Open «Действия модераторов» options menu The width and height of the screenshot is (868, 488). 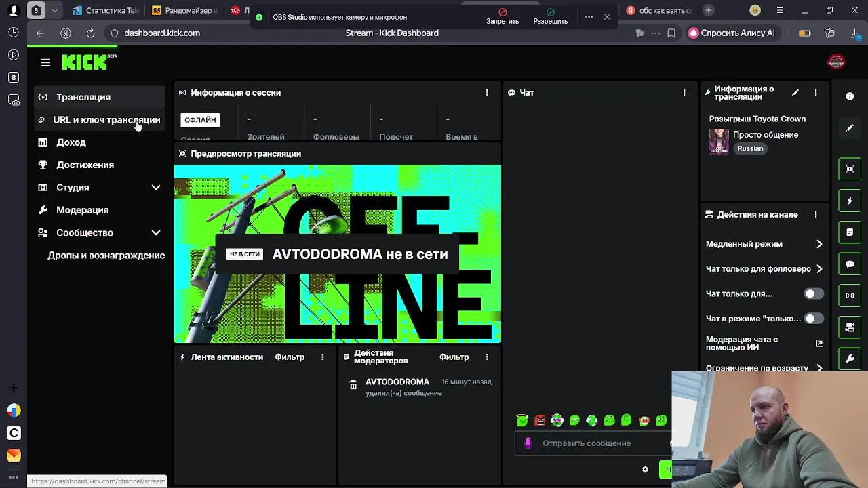pos(487,357)
